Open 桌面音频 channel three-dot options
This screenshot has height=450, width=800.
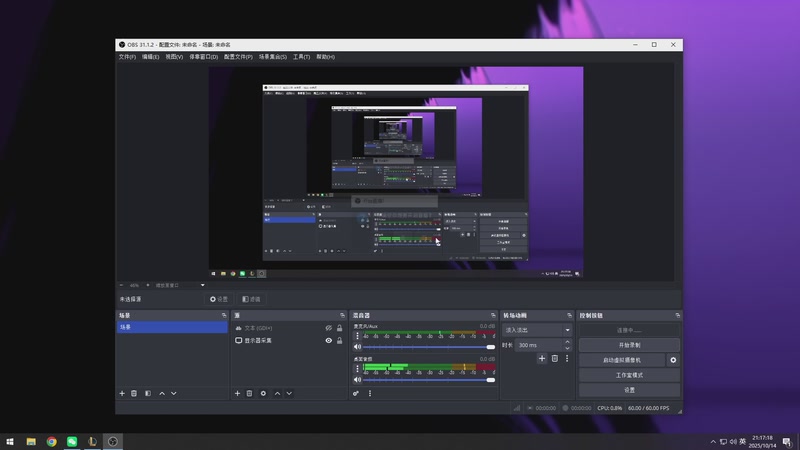click(357, 368)
